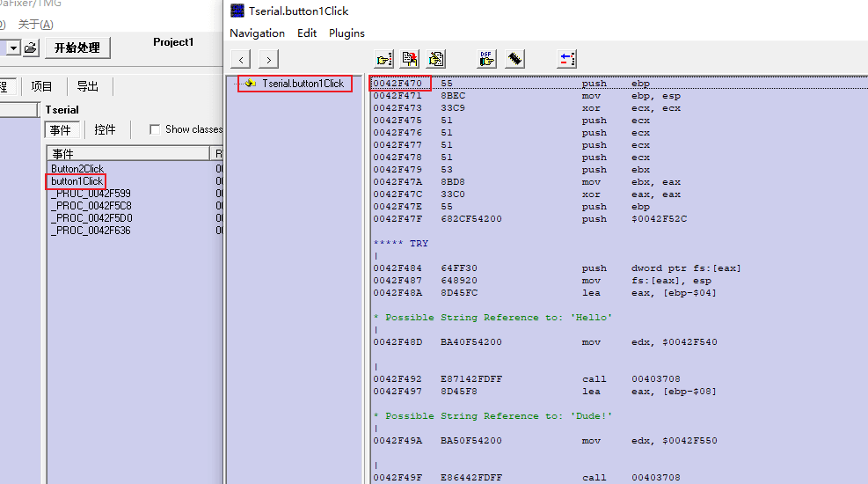Click the DSF toolbar icon
This screenshot has width=868, height=484.
pyautogui.click(x=486, y=59)
